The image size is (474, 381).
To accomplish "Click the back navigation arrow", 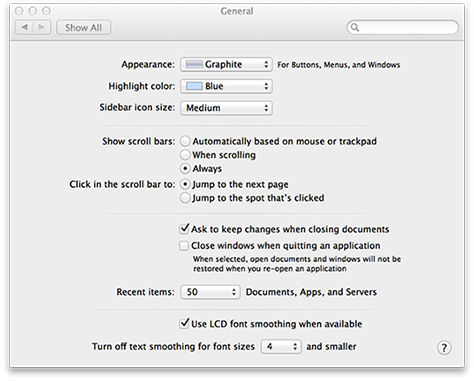I will coord(24,27).
